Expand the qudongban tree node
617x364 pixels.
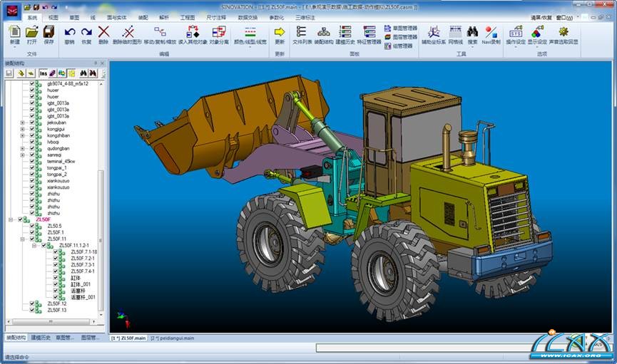(23, 148)
